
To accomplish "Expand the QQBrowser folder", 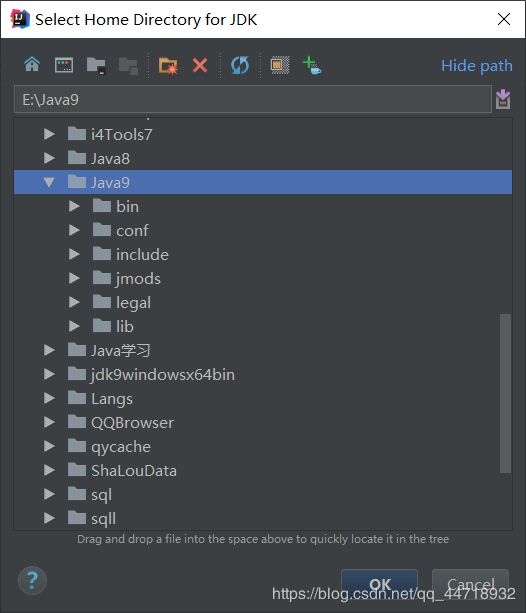I will [x=49, y=423].
